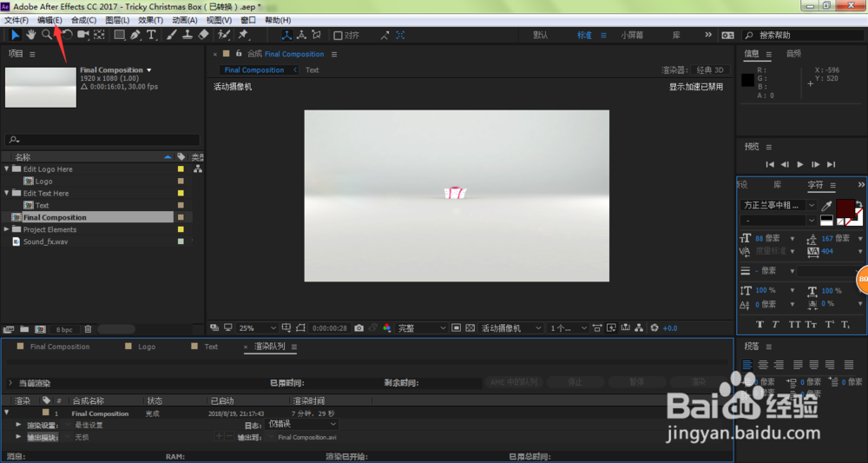Select the Unified Camera tool
This screenshot has width=868, height=463.
pyautogui.click(x=83, y=35)
